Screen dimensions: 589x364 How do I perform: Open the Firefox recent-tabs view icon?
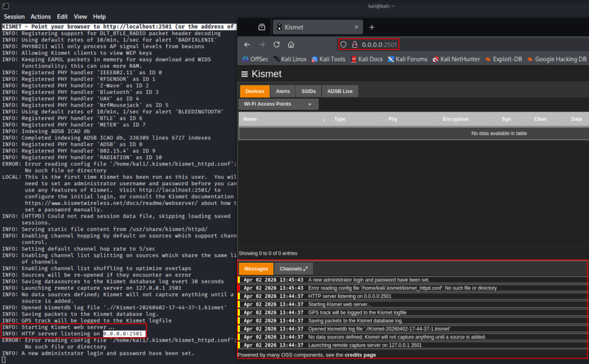point(262,27)
